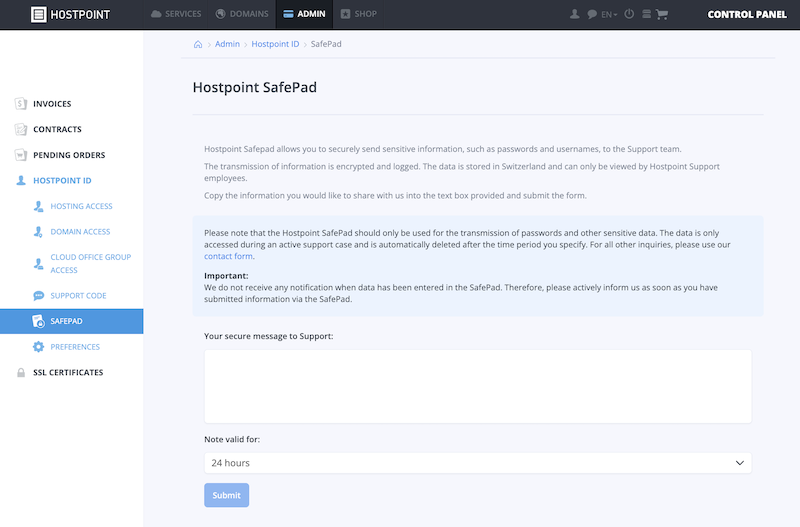This screenshot has height=527, width=800.
Task: Focus the secure message text box
Action: pyautogui.click(x=478, y=386)
